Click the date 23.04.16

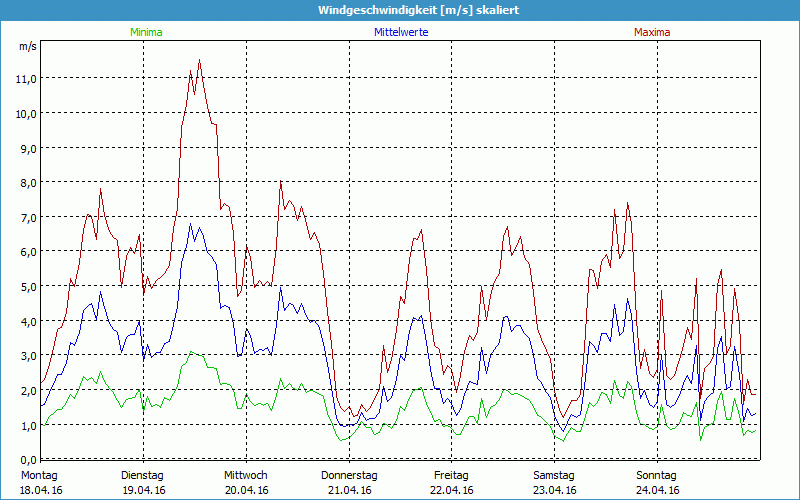(x=555, y=490)
